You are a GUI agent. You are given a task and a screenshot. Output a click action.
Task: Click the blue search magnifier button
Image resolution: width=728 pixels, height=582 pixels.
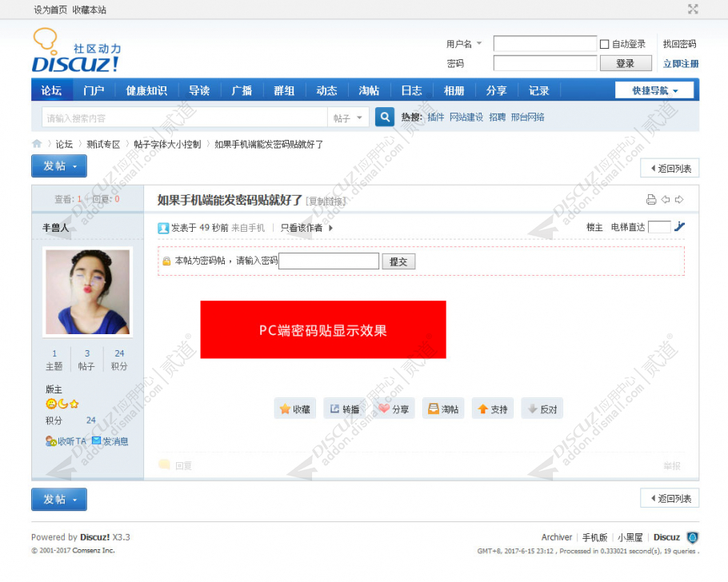385,117
